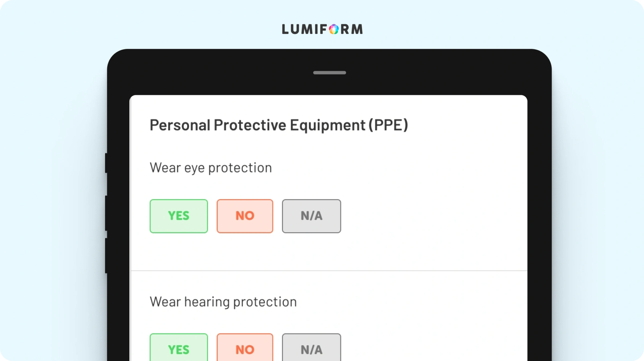
Task: Click the letters RM in Lumiform wordmark
Action: [352, 29]
